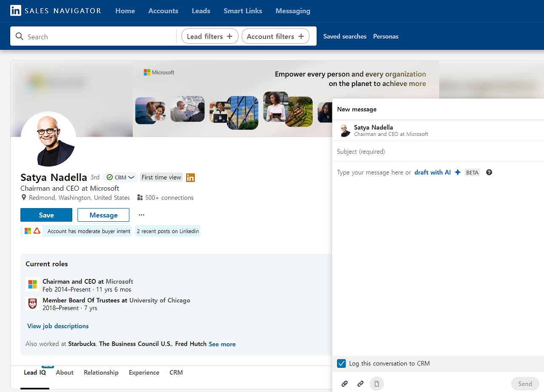Expand the CRM status dropdown
This screenshot has height=392, width=544.
120,178
